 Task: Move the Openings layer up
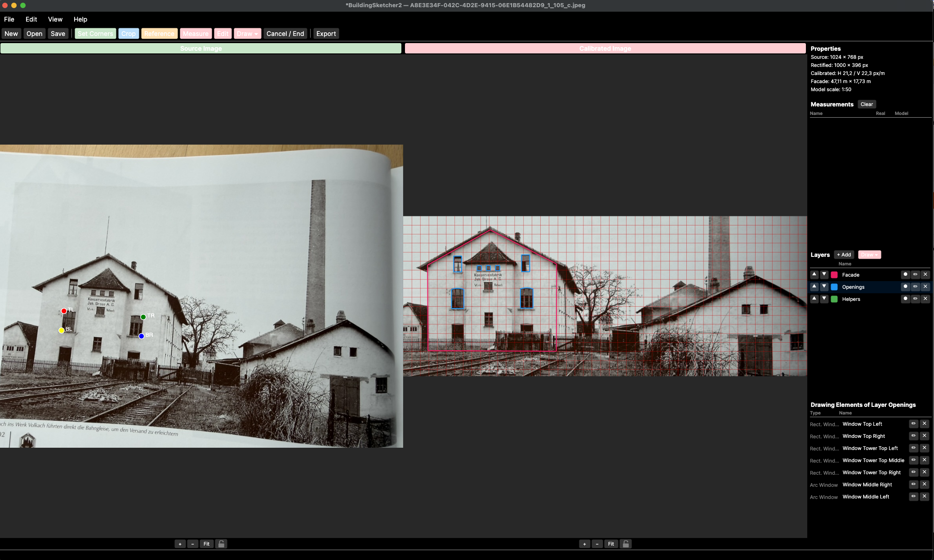pos(814,287)
